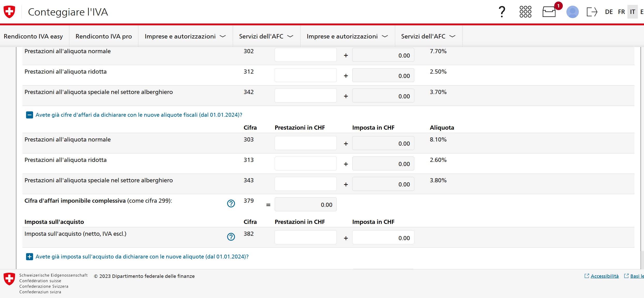Collapse the new tax rates 2024 turnover section
Screen dimensions: 644x298
point(29,115)
